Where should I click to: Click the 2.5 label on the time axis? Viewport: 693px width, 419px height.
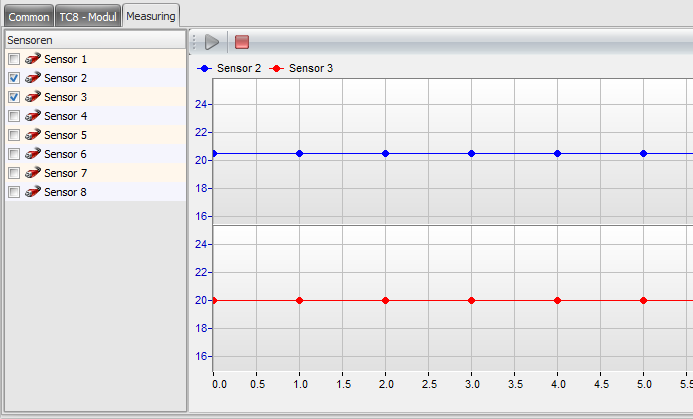(x=429, y=384)
